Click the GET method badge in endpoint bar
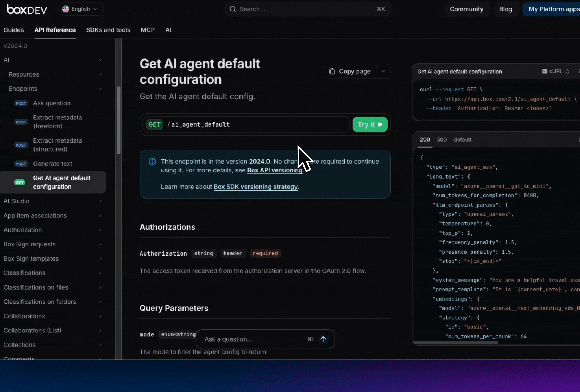The image size is (580, 392). (x=154, y=124)
